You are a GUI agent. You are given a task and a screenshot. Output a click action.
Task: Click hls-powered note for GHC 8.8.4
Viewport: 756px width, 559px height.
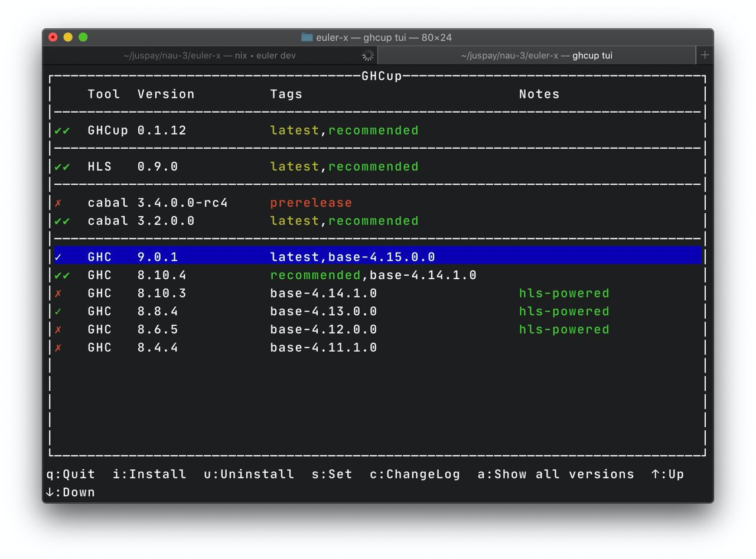564,312
